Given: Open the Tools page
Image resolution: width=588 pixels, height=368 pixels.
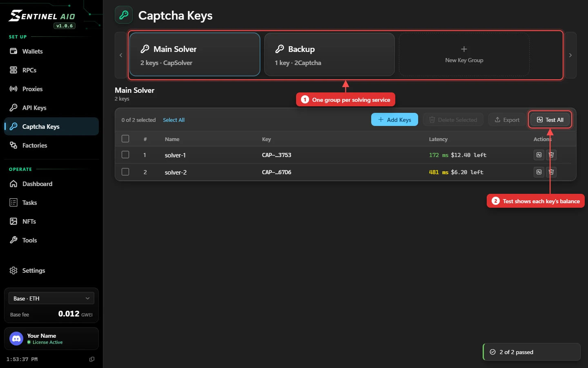Looking at the screenshot, I should pos(51,240).
